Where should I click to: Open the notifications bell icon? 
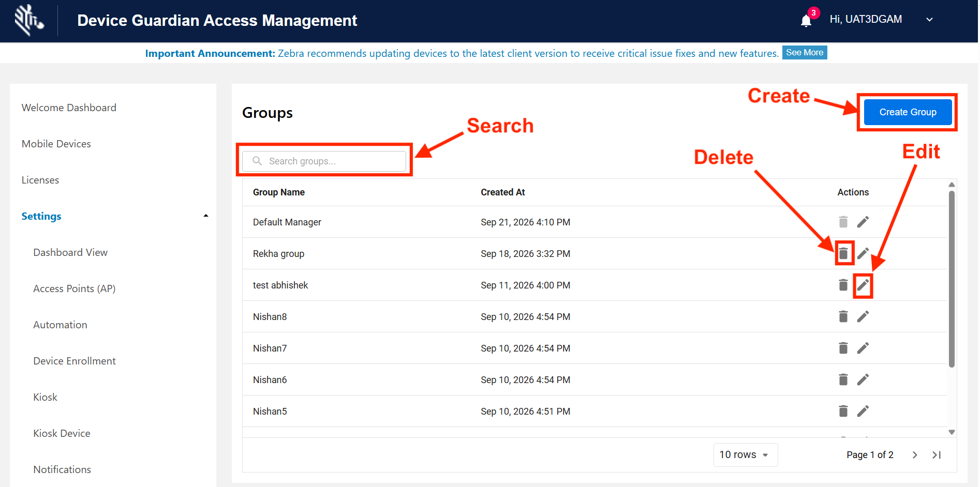pyautogui.click(x=806, y=21)
